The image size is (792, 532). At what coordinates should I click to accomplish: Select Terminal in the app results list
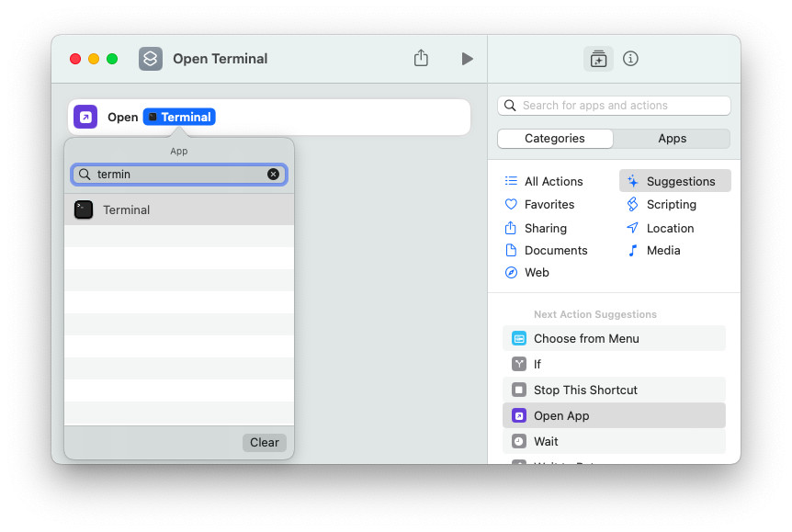coord(179,209)
